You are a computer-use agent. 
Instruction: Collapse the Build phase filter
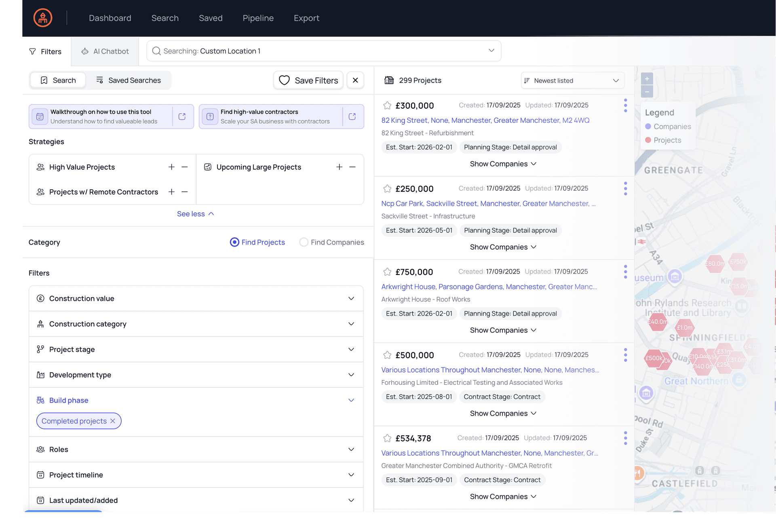[351, 400]
